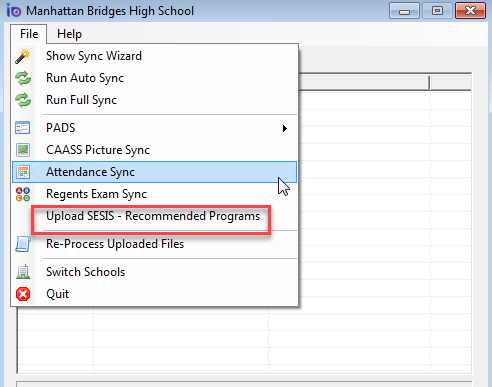The image size is (492, 387).
Task: Open the Help menu
Action: (x=69, y=34)
